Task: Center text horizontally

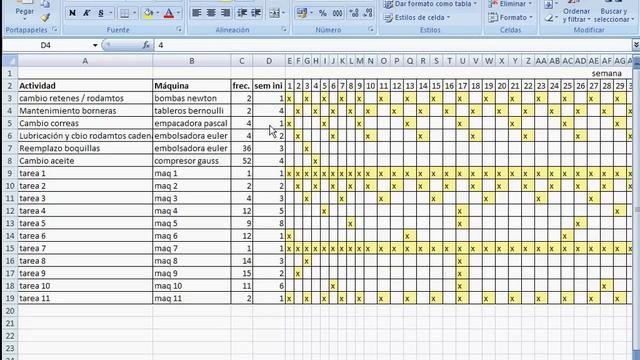Action: click(x=211, y=13)
